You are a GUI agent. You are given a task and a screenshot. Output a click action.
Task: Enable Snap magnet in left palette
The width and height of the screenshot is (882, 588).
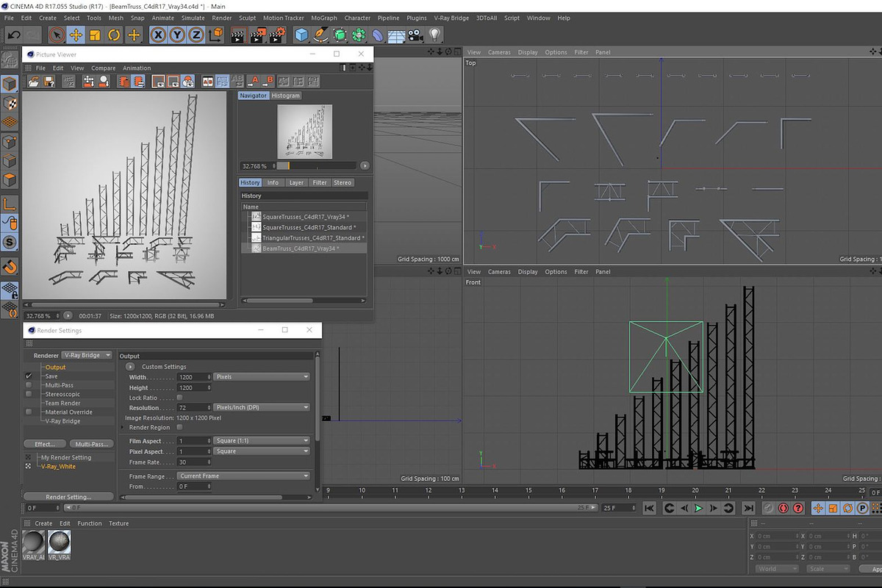[10, 266]
